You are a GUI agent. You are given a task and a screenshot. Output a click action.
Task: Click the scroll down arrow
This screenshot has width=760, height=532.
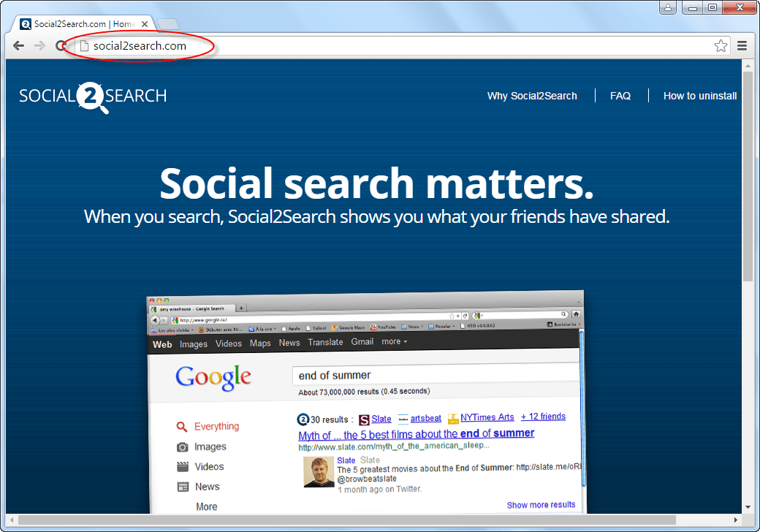pyautogui.click(x=748, y=507)
